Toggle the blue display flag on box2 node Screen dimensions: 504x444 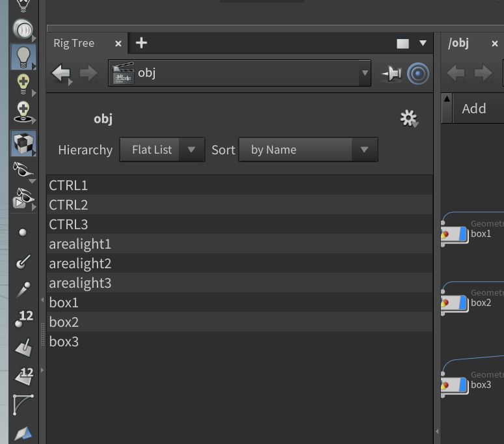click(x=463, y=303)
